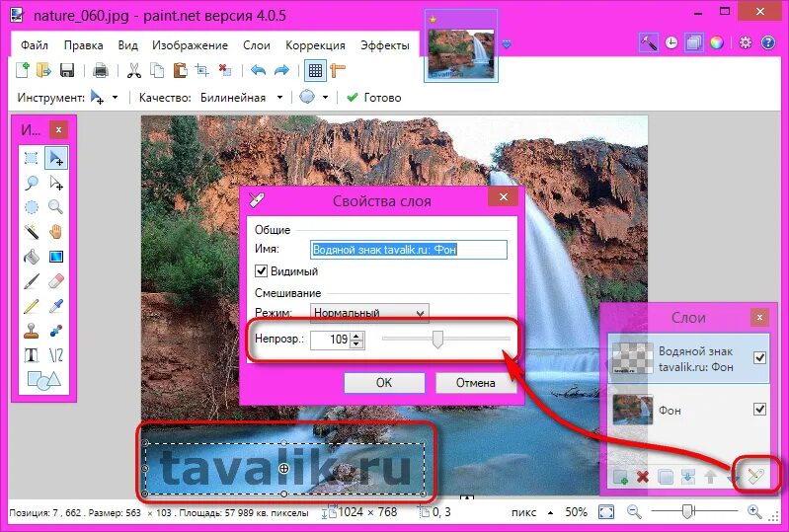Add a new layer in the Layers panel
The height and width of the screenshot is (532, 789).
pos(620,476)
